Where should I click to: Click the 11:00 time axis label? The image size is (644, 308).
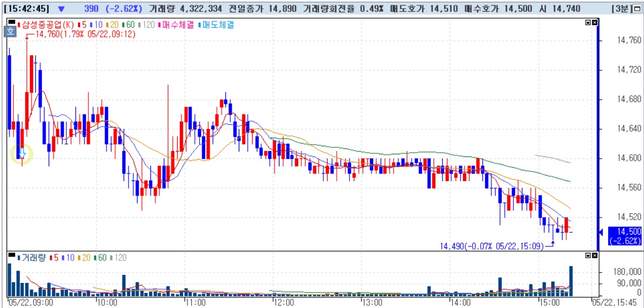point(195,303)
